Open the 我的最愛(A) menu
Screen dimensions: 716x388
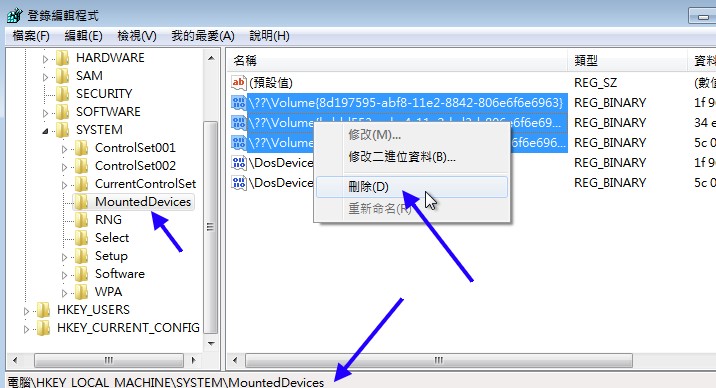click(x=203, y=36)
